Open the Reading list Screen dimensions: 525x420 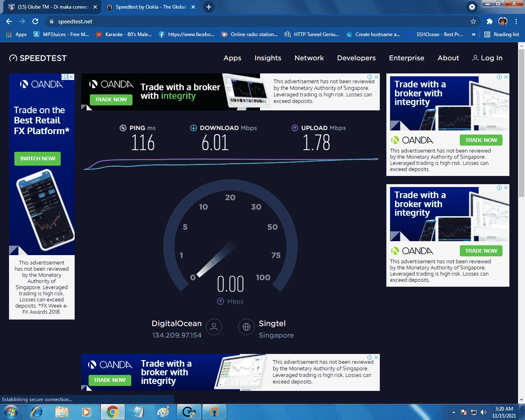point(502,34)
